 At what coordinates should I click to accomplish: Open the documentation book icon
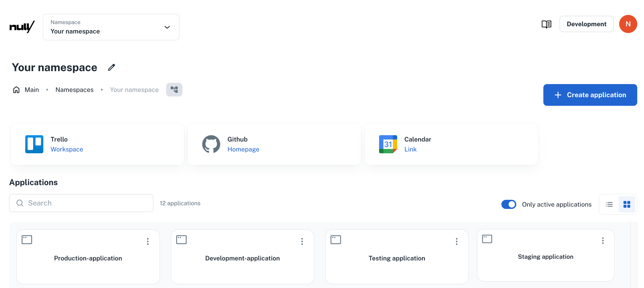pos(547,24)
